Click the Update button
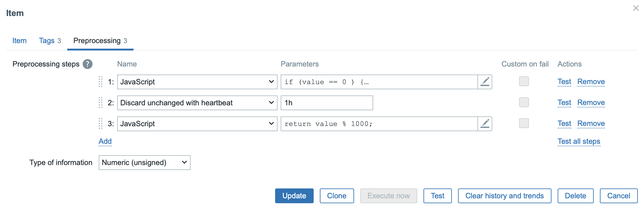Image resolution: width=644 pixels, height=210 pixels. pos(294,196)
